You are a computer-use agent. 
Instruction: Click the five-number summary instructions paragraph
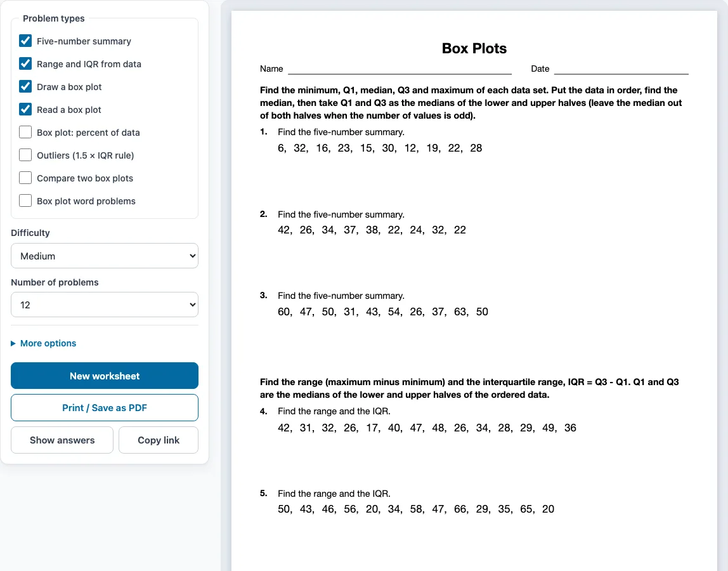point(471,103)
